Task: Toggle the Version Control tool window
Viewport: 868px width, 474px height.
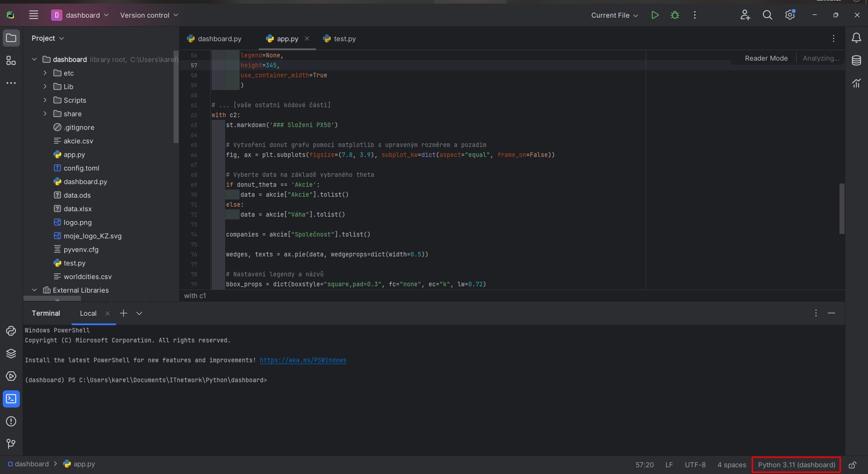Action: pyautogui.click(x=11, y=444)
